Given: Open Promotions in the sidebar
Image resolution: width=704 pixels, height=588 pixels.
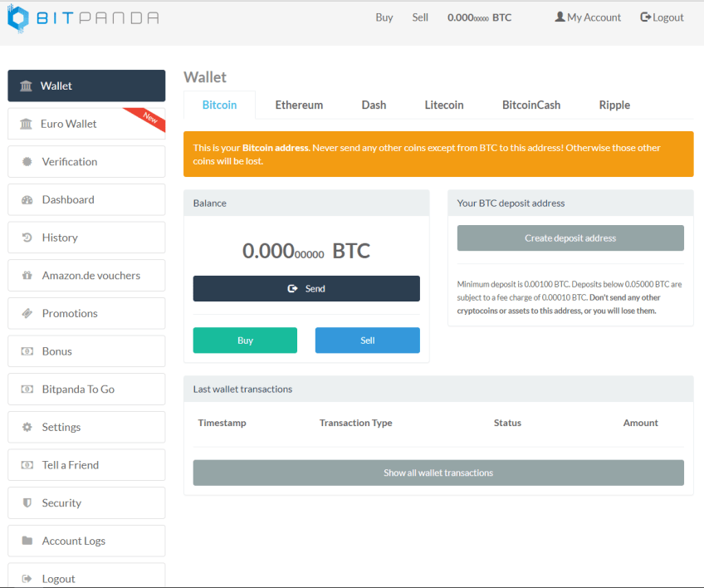Looking at the screenshot, I should pos(86,313).
